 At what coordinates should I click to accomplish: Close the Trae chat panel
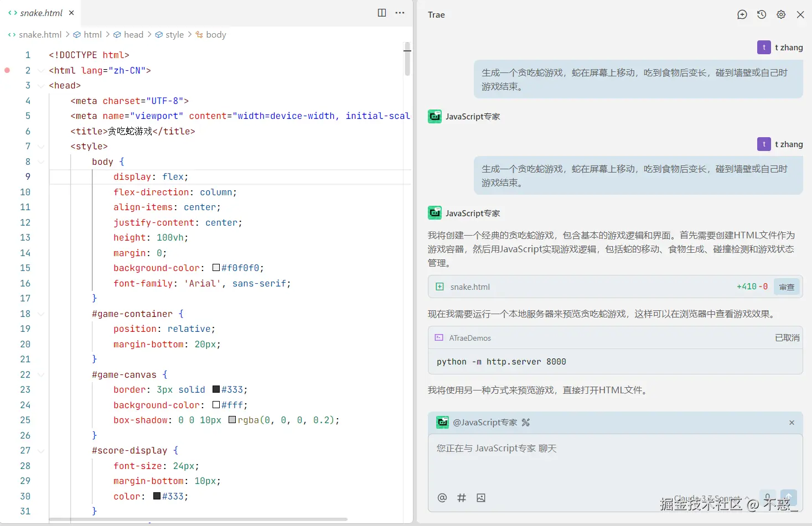point(800,15)
